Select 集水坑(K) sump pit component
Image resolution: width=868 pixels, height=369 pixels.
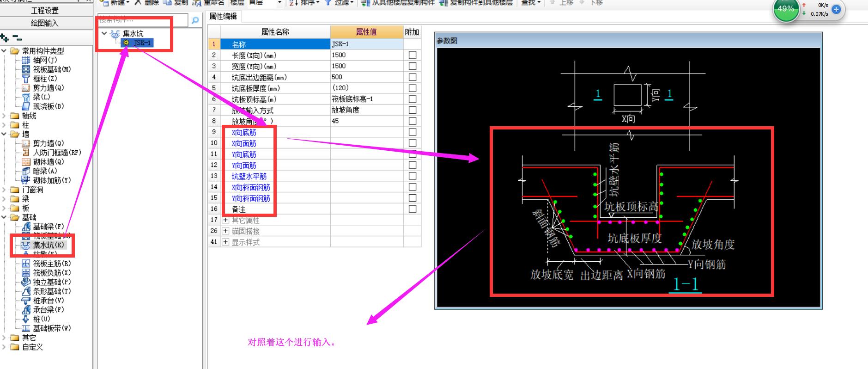pos(48,245)
